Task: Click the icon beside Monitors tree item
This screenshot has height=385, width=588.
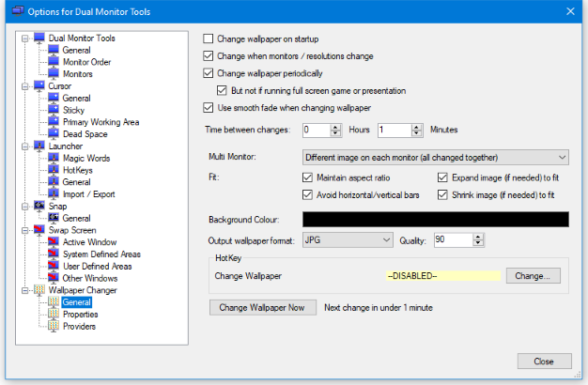Action: 54,74
